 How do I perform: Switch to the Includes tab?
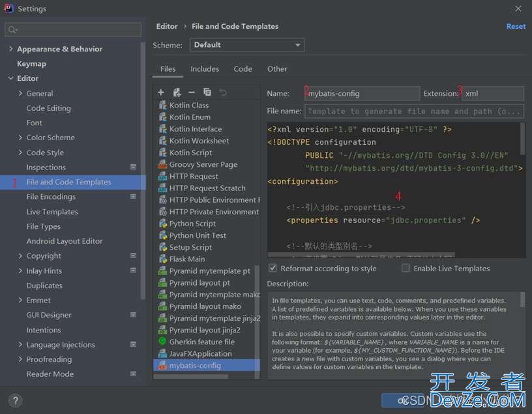[x=205, y=69]
